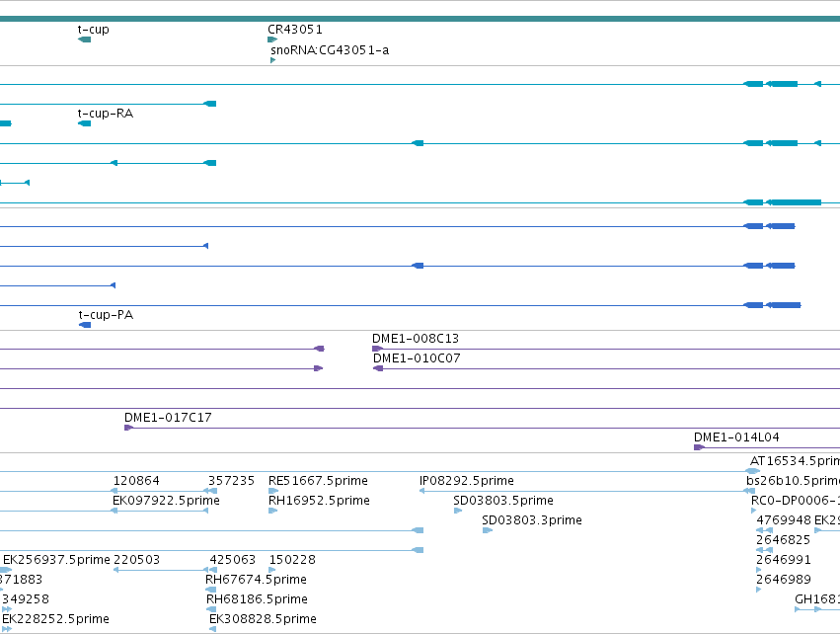
Task: Select the RH67674.5prime EST label
Action: 256,580
